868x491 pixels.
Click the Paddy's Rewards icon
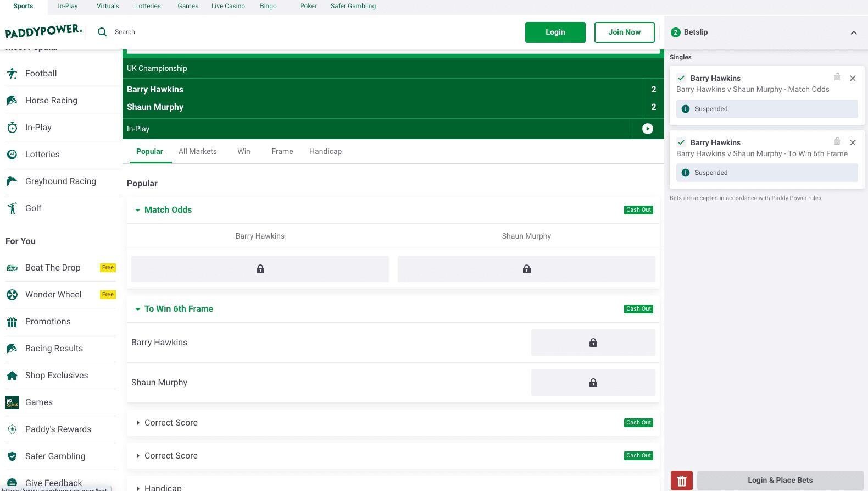point(12,429)
